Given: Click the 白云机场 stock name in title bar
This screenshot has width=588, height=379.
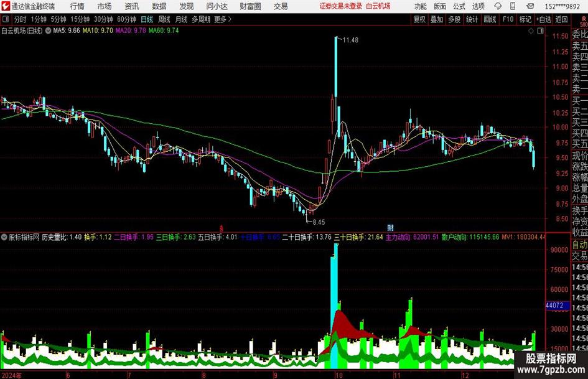Looking at the screenshot, I should [x=378, y=6].
